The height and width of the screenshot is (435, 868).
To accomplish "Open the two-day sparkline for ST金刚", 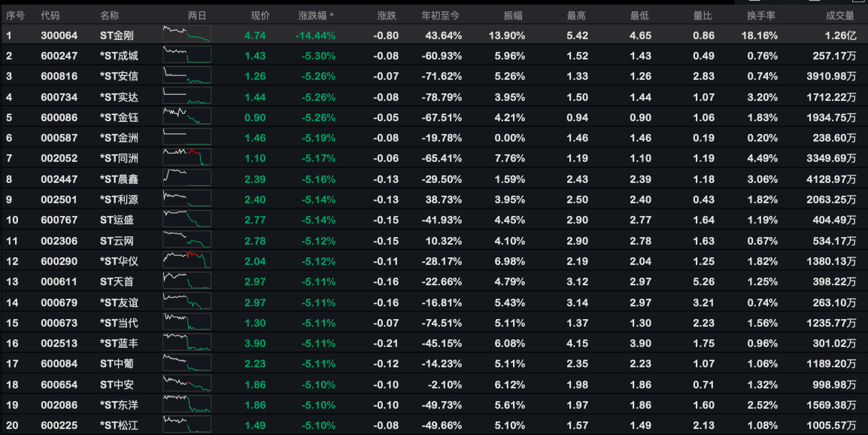I will click(187, 35).
